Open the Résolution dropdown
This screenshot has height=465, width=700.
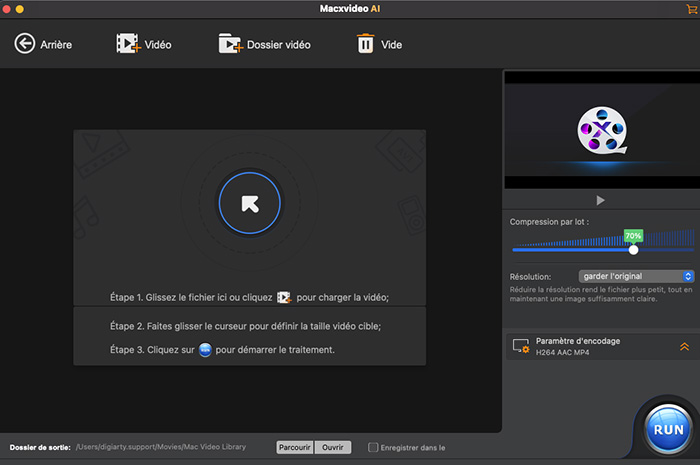[637, 276]
